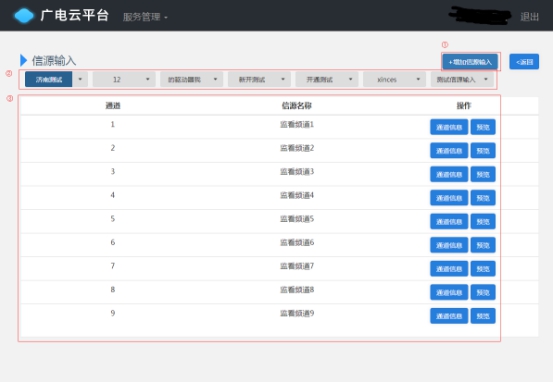The height and width of the screenshot is (382, 553).
Task: Open 通道信息 for 监看频道4
Action: coord(449,198)
